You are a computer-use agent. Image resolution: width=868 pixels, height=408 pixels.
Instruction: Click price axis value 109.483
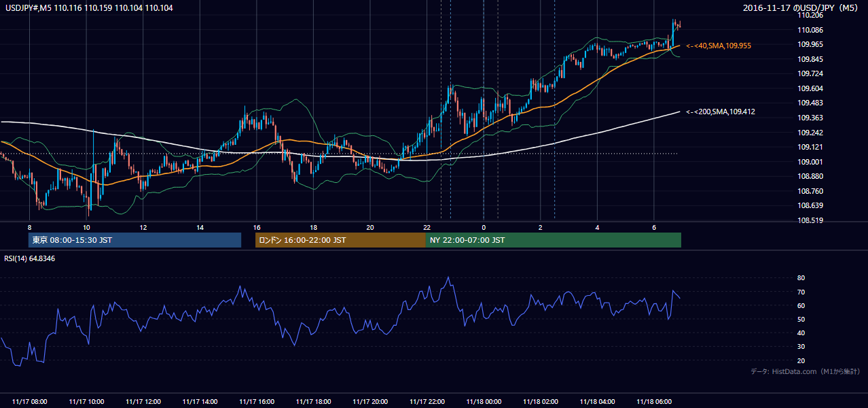(x=810, y=103)
